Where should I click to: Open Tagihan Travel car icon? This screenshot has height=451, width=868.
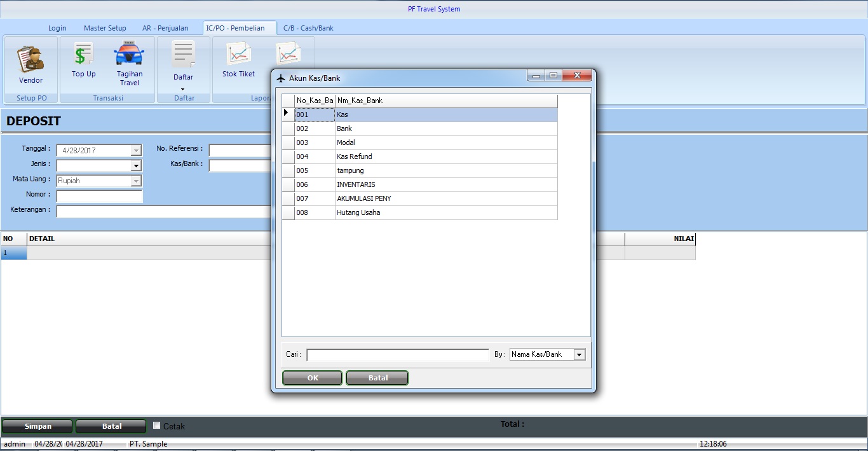129,55
